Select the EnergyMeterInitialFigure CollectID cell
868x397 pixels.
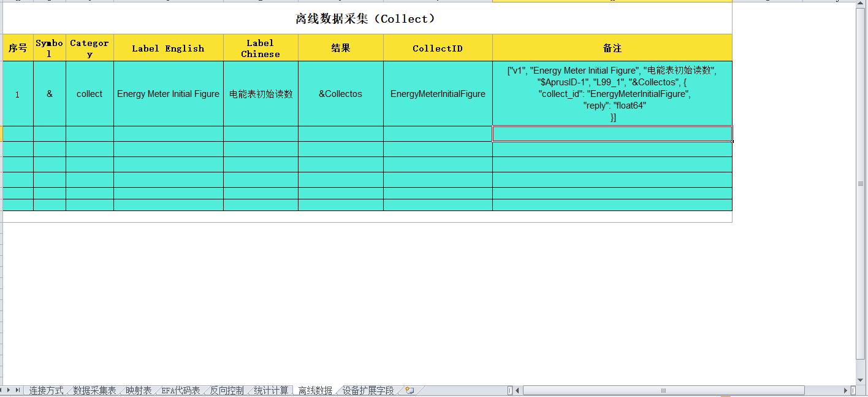(438, 94)
